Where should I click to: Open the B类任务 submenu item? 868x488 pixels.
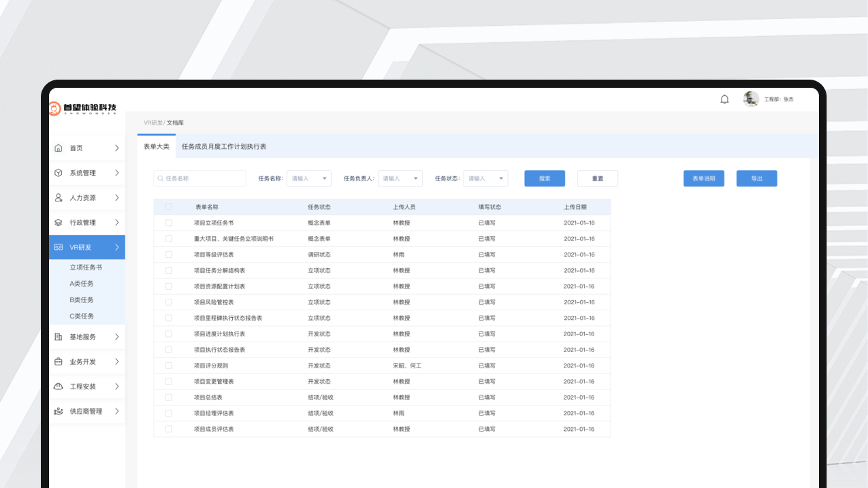pos(82,300)
